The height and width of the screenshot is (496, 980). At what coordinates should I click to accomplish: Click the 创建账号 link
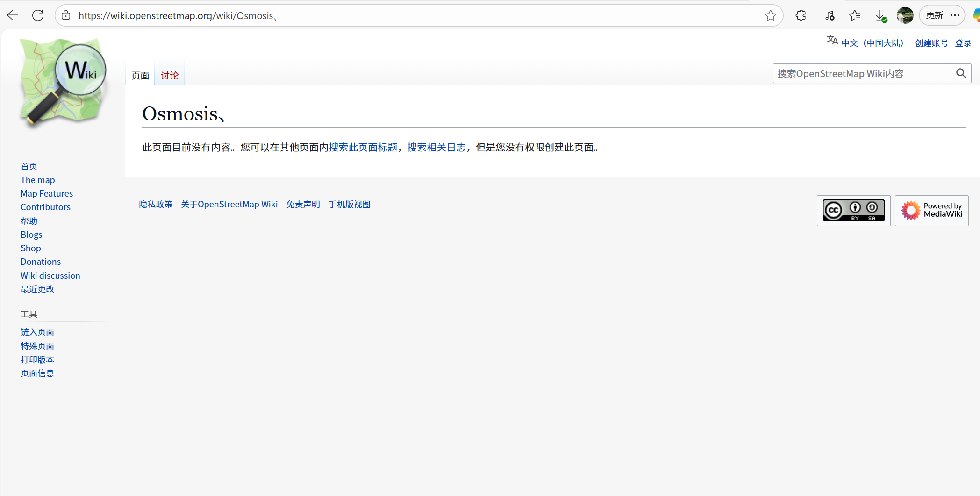[931, 43]
